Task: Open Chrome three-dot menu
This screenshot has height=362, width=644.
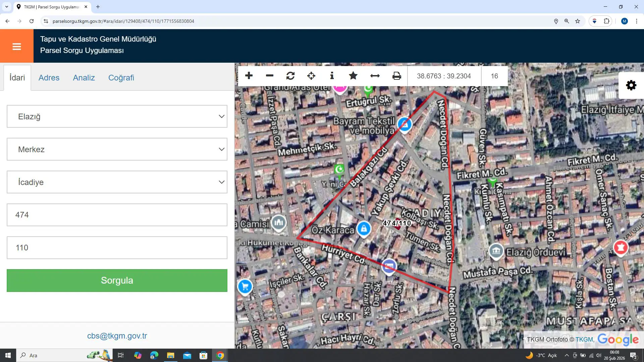Action: point(636,21)
